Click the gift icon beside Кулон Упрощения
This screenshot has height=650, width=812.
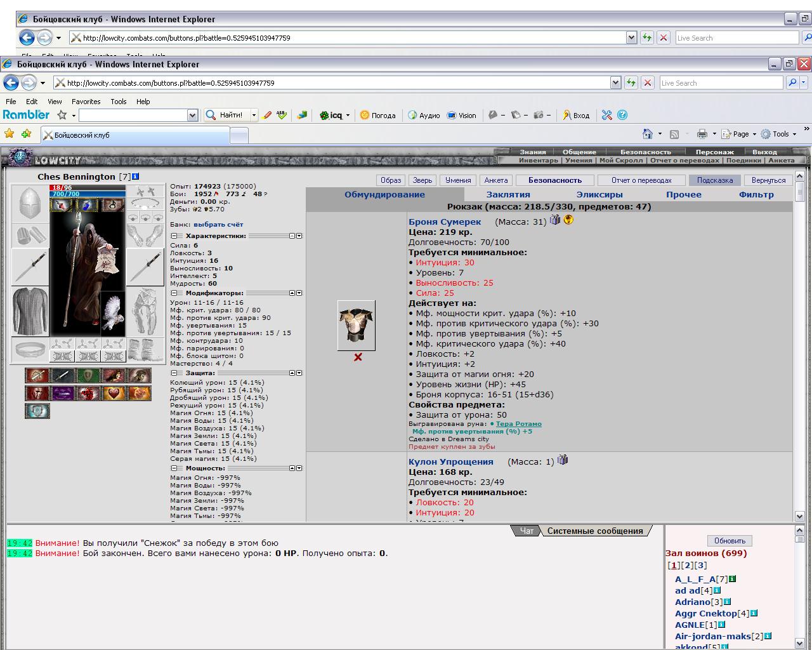(x=563, y=460)
